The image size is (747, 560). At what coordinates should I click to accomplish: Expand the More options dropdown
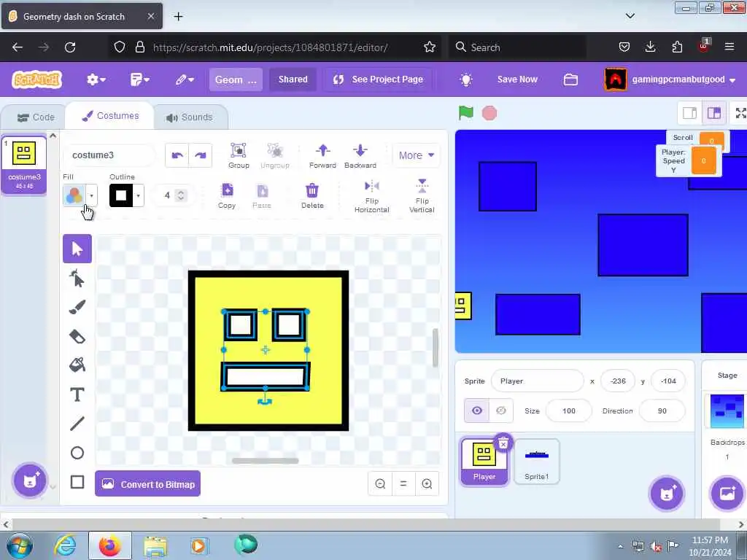416,155
